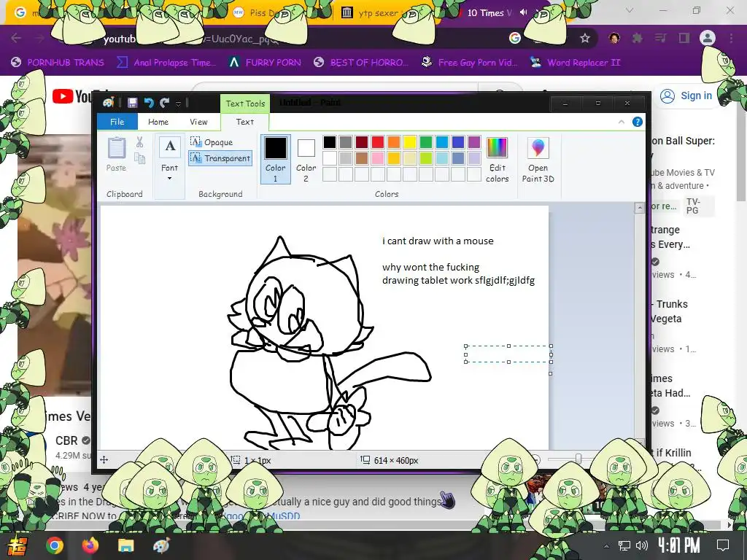Select the Text ribbon tab
Image resolution: width=747 pixels, height=560 pixels.
click(245, 122)
